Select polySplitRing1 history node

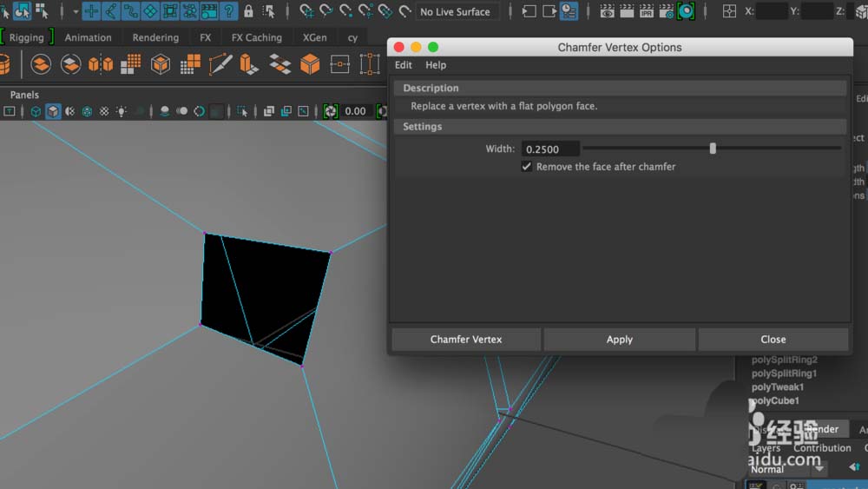pyautogui.click(x=784, y=373)
